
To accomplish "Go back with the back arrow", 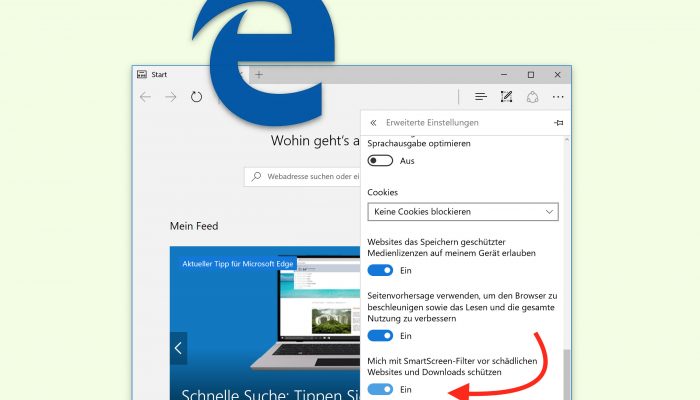I will click(145, 97).
